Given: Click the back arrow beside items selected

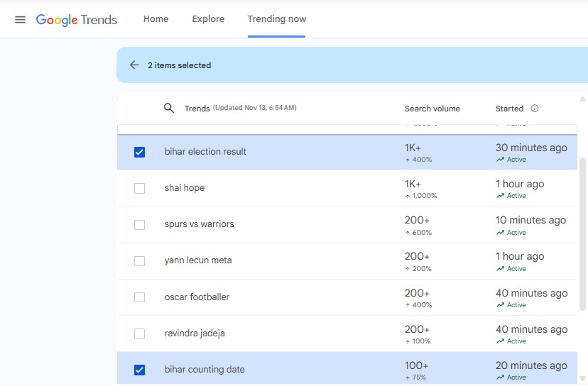Looking at the screenshot, I should [x=134, y=65].
